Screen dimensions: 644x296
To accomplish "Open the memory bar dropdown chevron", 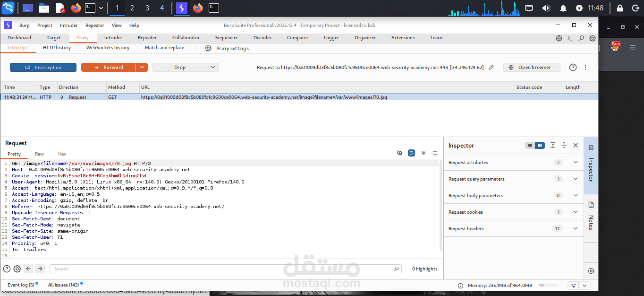I will [x=585, y=286].
